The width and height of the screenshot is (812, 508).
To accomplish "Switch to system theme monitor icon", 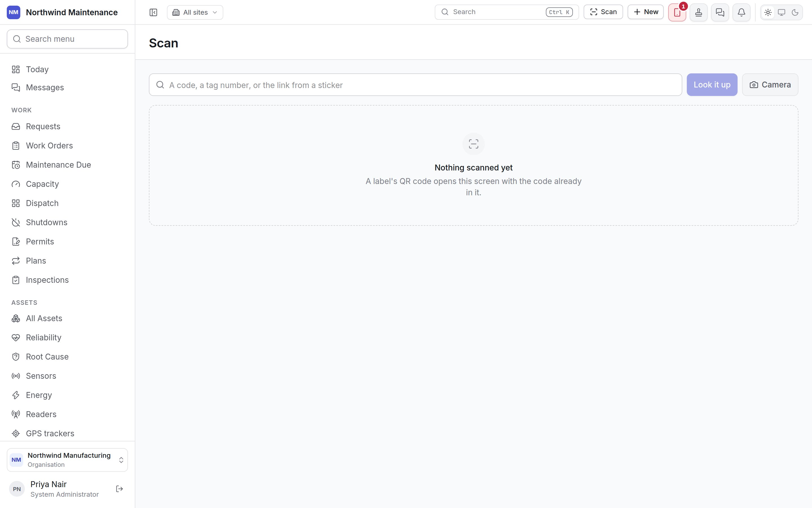I will [x=782, y=12].
